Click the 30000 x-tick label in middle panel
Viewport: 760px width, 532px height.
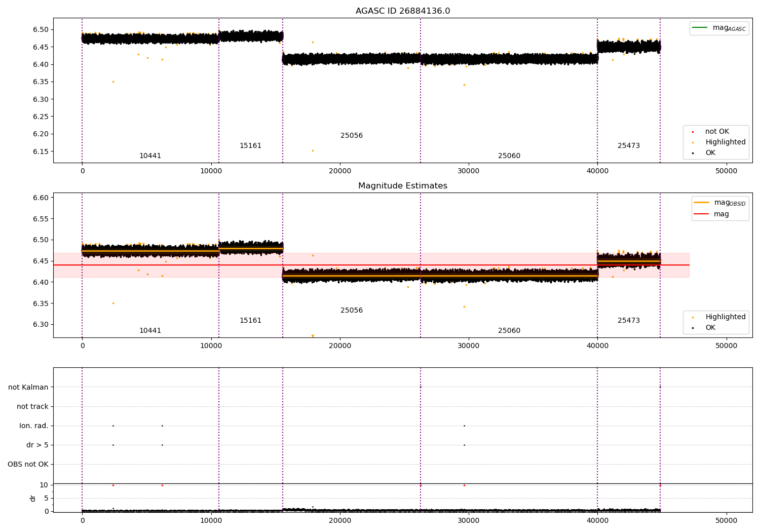(x=469, y=346)
